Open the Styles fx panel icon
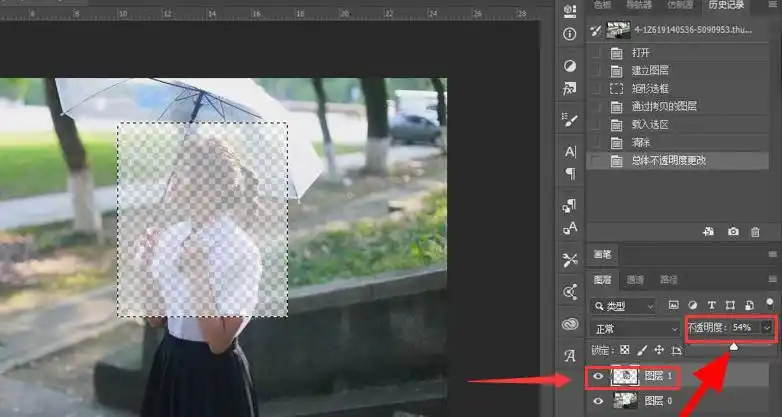 570,89
